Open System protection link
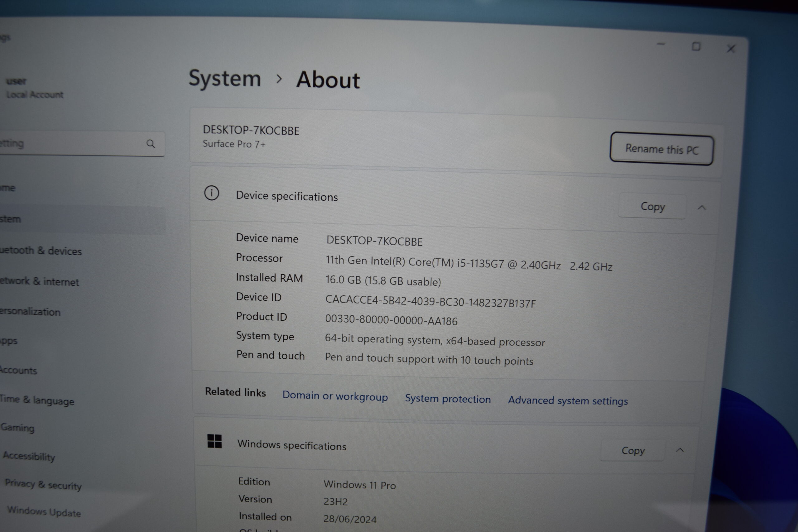Screen dimensions: 798x532 coord(448,399)
